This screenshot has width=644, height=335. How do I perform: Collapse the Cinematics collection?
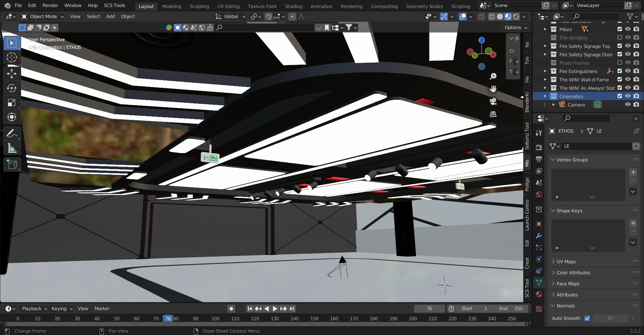(545, 96)
